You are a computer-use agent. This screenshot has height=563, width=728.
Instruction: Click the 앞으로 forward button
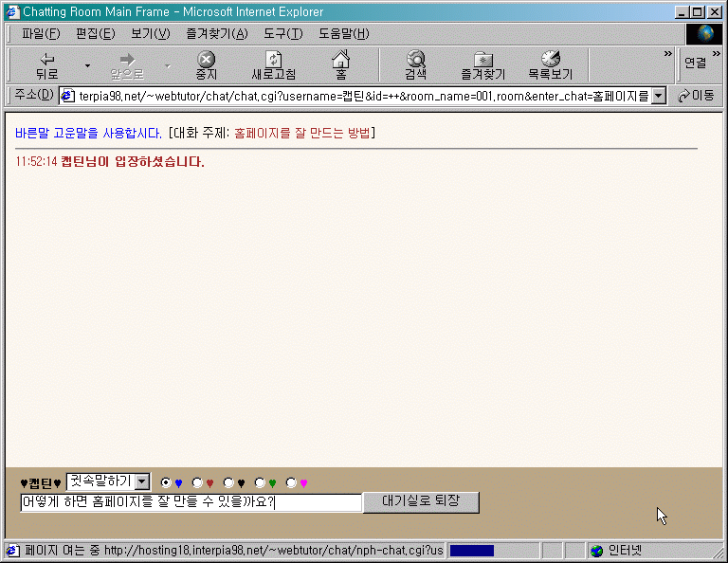point(127,65)
